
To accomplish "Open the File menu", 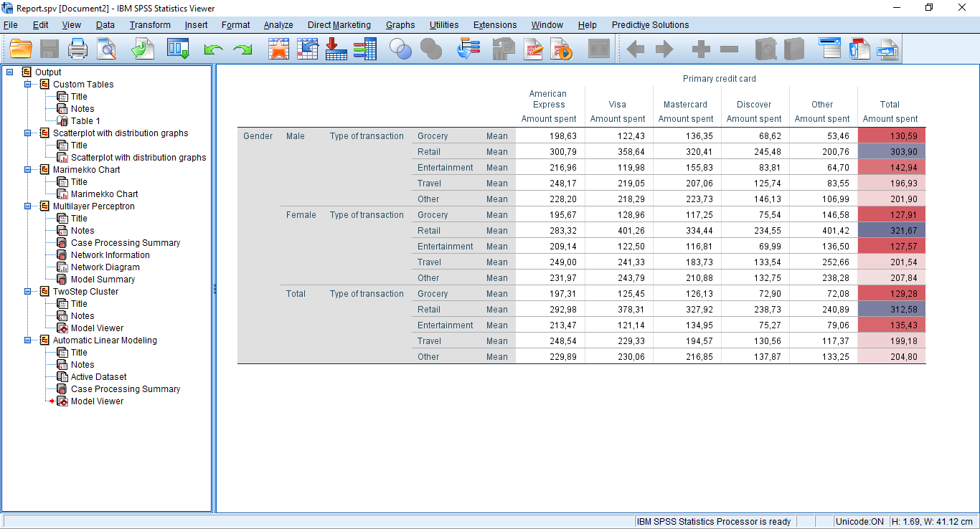I will pos(11,24).
